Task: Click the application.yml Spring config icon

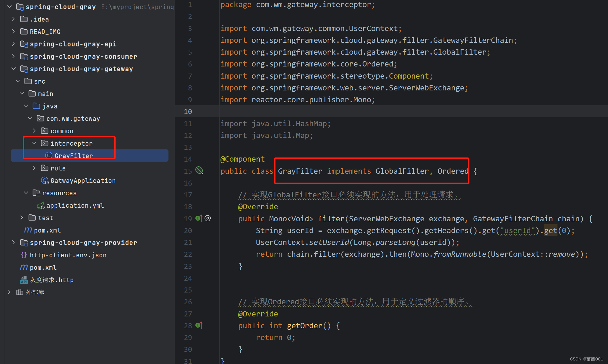Action: click(40, 205)
